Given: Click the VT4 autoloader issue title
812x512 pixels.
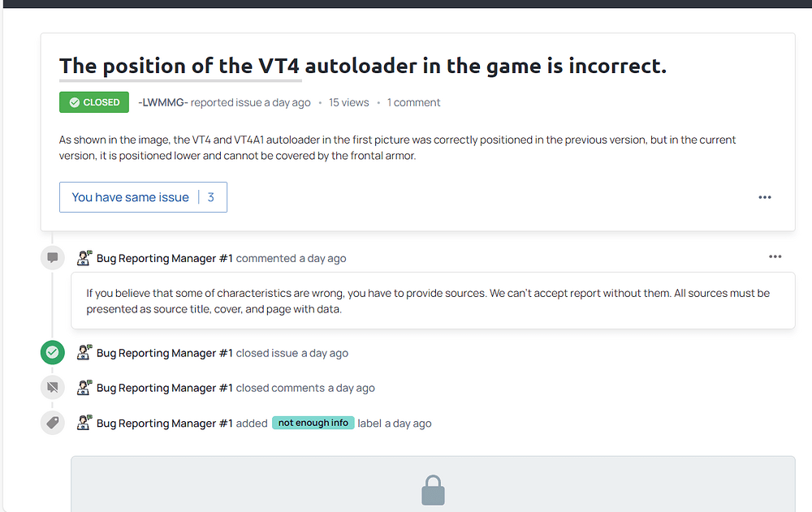Looking at the screenshot, I should pos(362,66).
